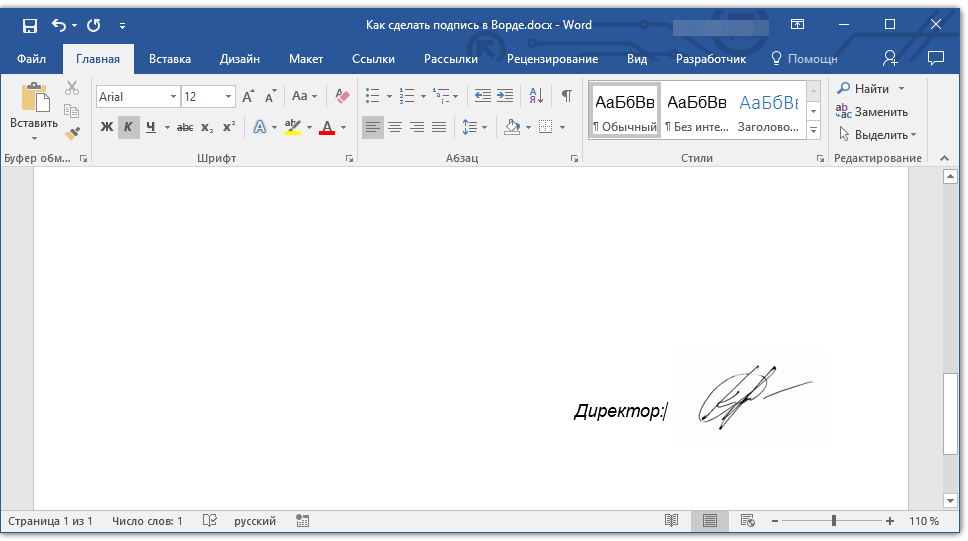Click the Заменить button
The width and height of the screenshot is (968, 541).
pyautogui.click(x=872, y=112)
